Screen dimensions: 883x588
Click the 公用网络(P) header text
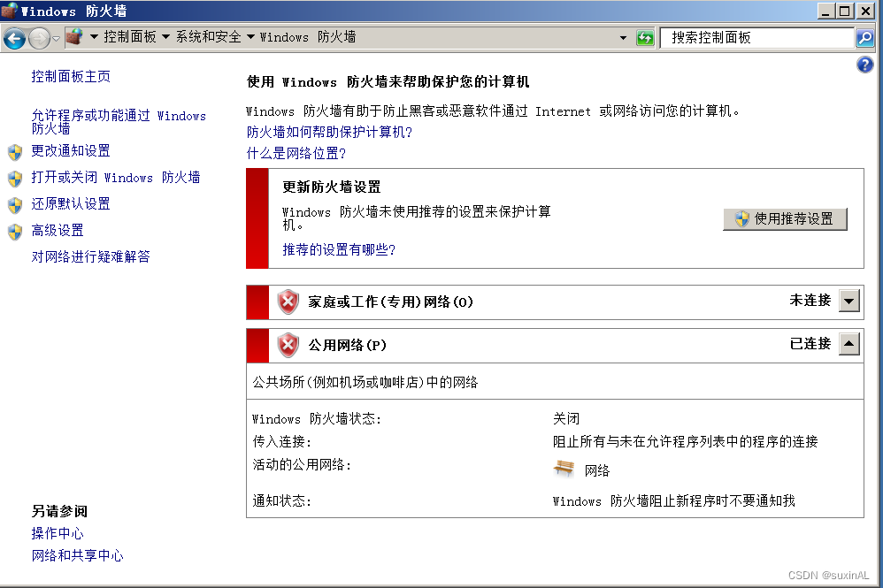tap(348, 345)
